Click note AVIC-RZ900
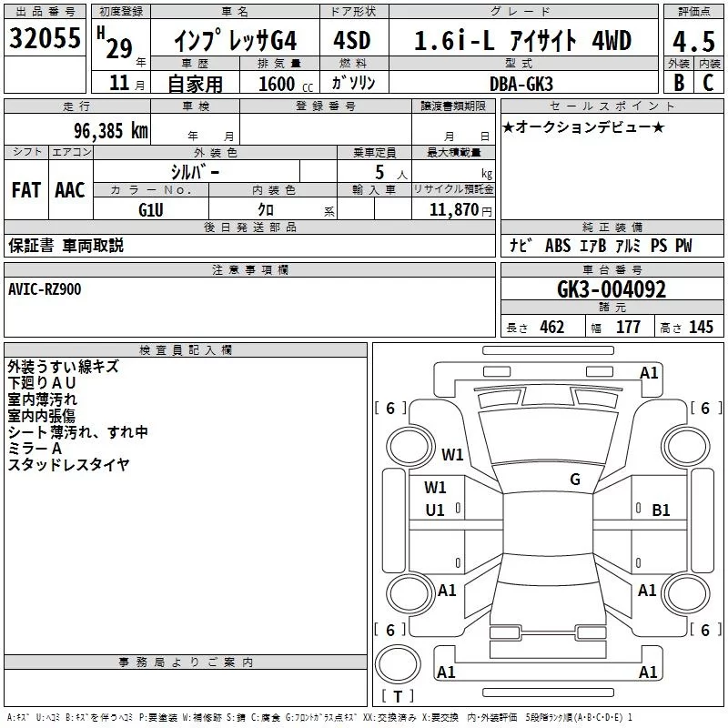This screenshot has width=728, height=728. coord(45,289)
